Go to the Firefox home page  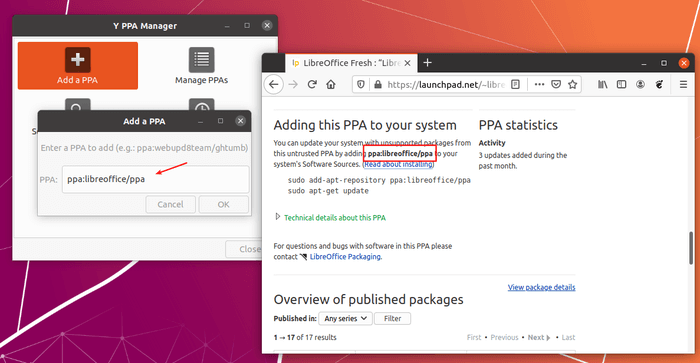point(331,84)
